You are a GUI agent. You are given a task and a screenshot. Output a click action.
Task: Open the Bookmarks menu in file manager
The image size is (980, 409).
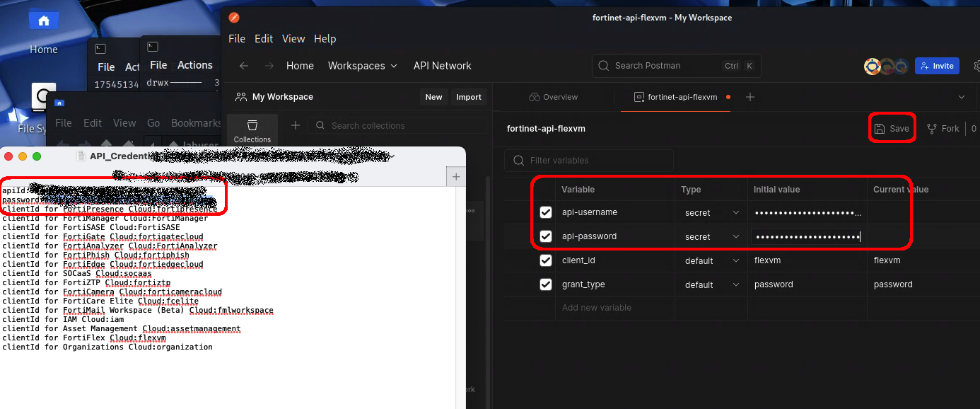pos(196,123)
